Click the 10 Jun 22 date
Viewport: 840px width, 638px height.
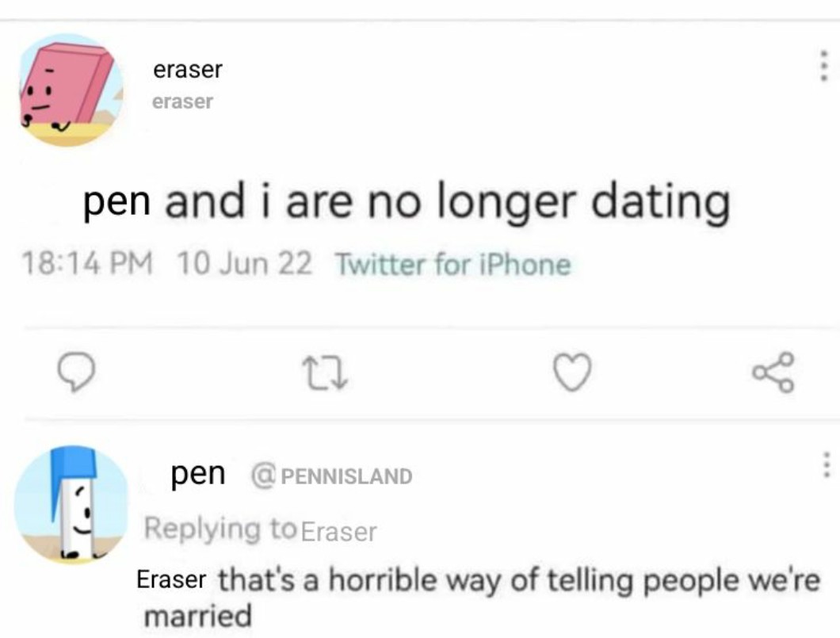pyautogui.click(x=245, y=263)
